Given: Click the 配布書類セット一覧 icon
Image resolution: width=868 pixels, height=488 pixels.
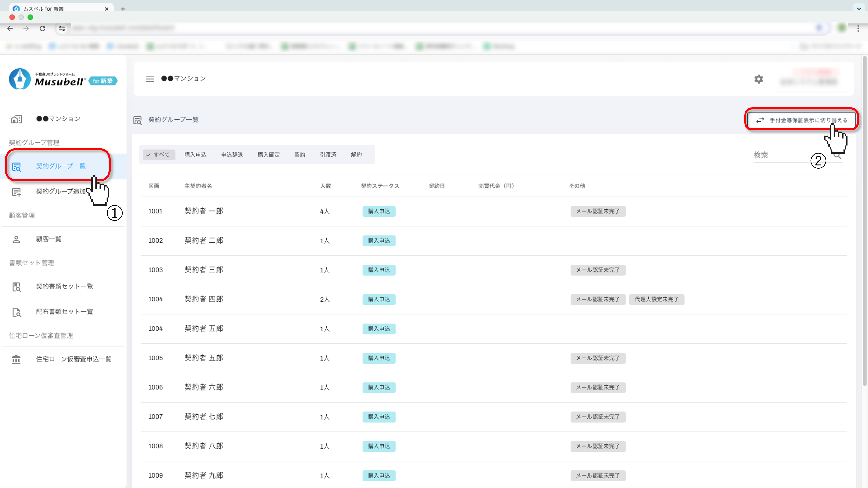Looking at the screenshot, I should [16, 312].
